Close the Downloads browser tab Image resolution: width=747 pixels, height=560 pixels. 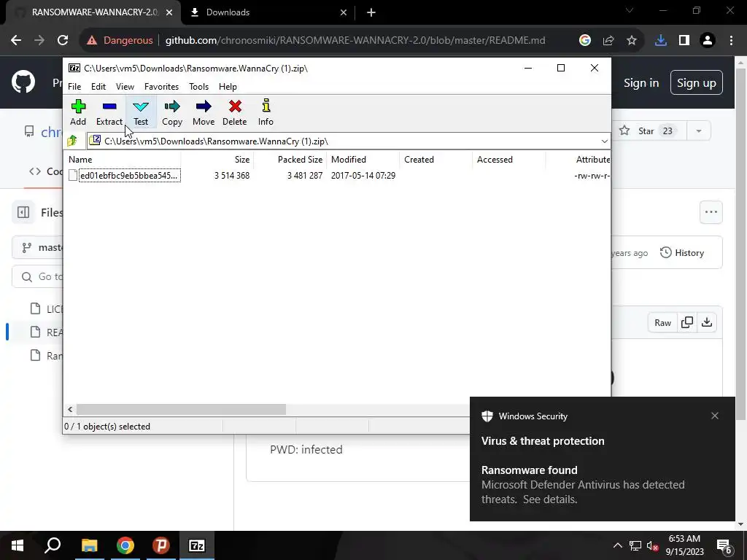click(x=344, y=12)
